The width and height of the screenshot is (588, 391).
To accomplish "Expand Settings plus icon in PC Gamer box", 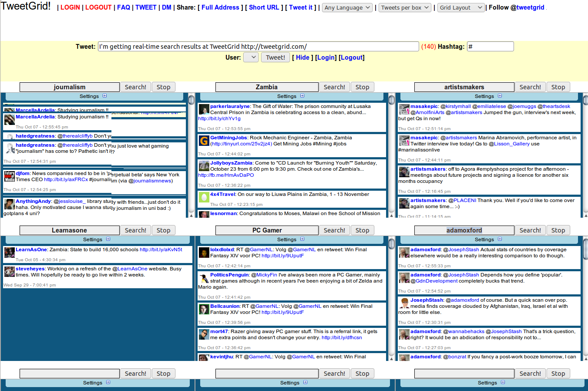I will coord(302,239).
